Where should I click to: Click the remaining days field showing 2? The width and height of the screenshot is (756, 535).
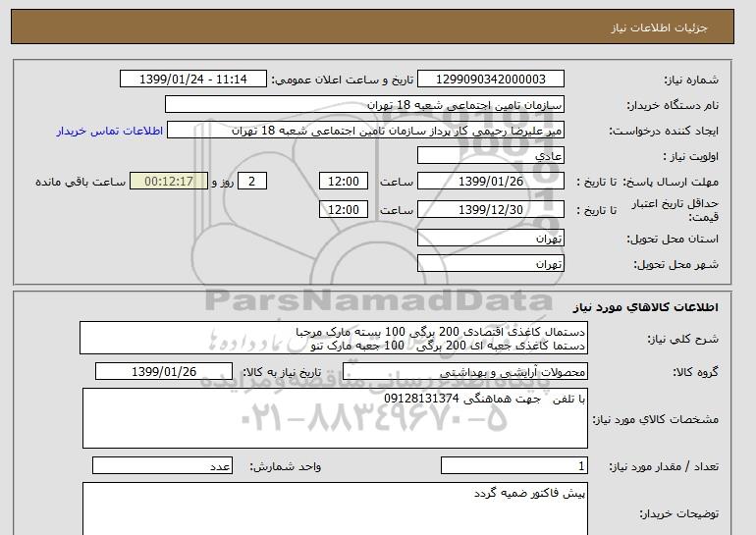pyautogui.click(x=251, y=182)
